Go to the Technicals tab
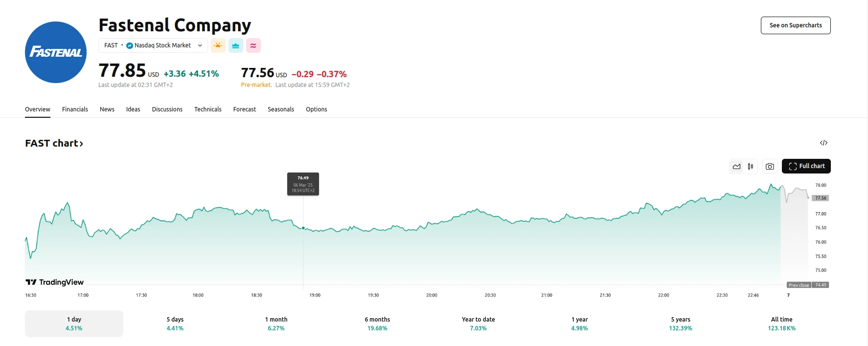868x346 pixels. [207, 109]
